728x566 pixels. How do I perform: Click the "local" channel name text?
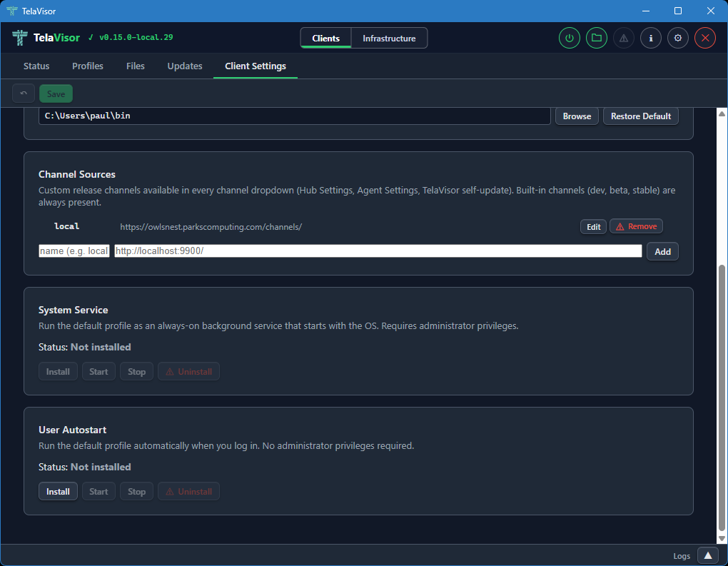click(x=67, y=226)
